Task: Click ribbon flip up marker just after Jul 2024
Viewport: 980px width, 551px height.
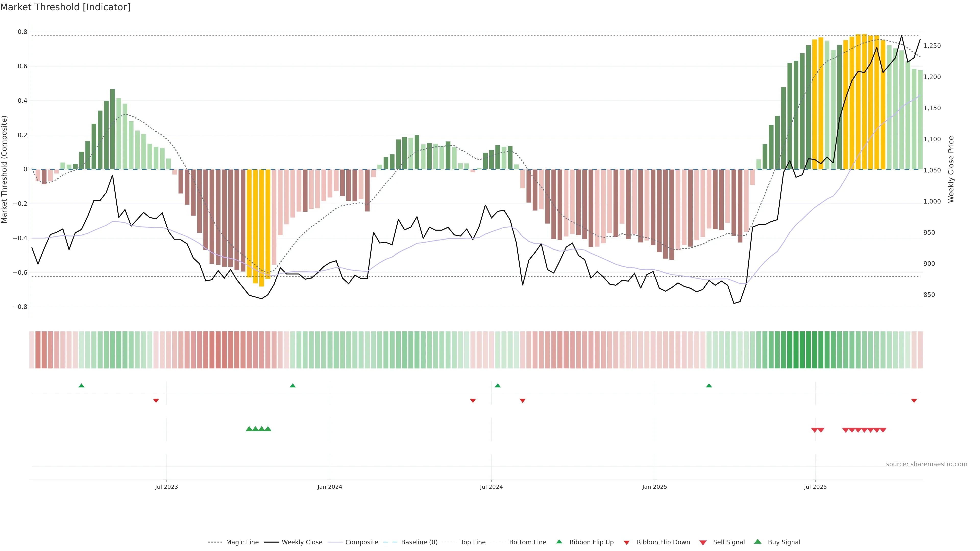Action: [x=498, y=386]
